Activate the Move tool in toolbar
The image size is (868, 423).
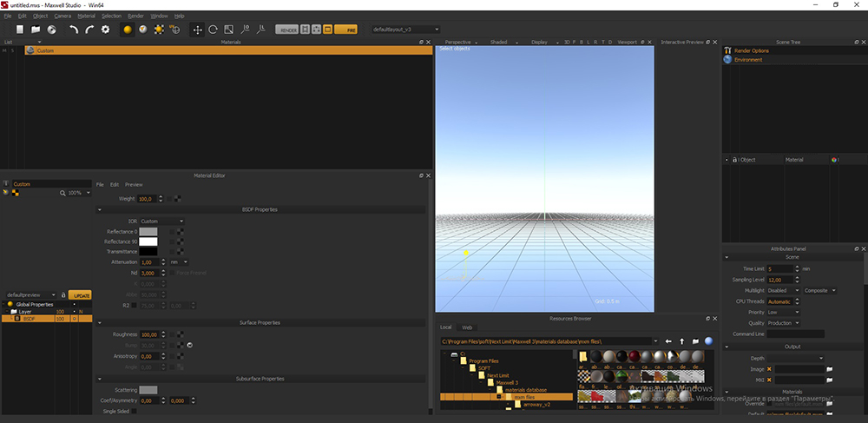[x=197, y=30]
